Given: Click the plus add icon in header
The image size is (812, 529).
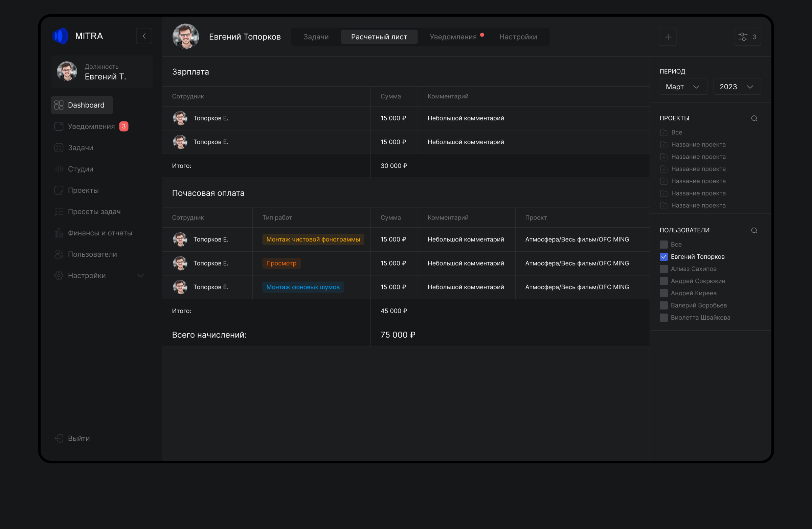Looking at the screenshot, I should (668, 37).
